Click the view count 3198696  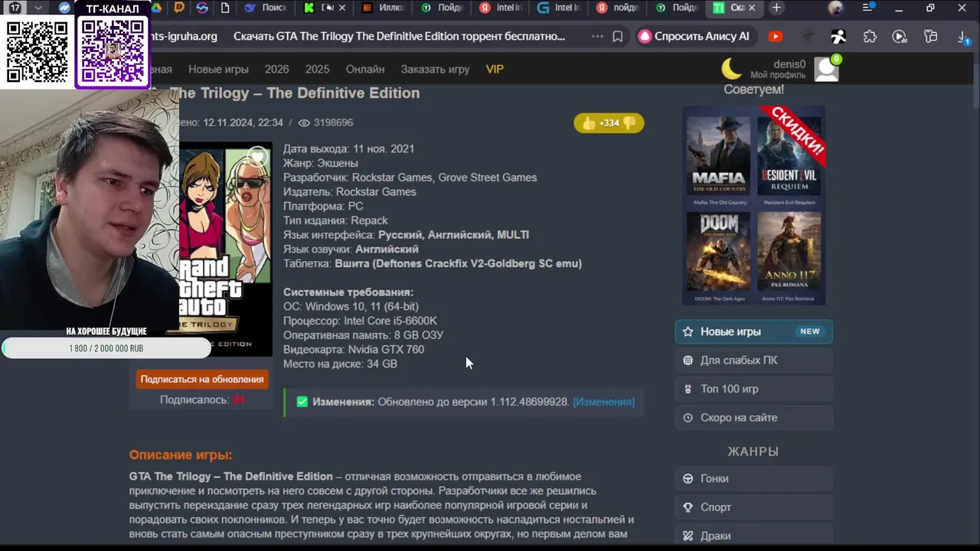[333, 122]
